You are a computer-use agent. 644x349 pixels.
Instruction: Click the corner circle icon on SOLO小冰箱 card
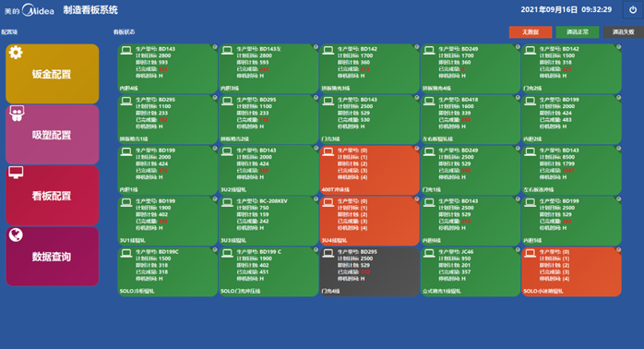click(618, 249)
